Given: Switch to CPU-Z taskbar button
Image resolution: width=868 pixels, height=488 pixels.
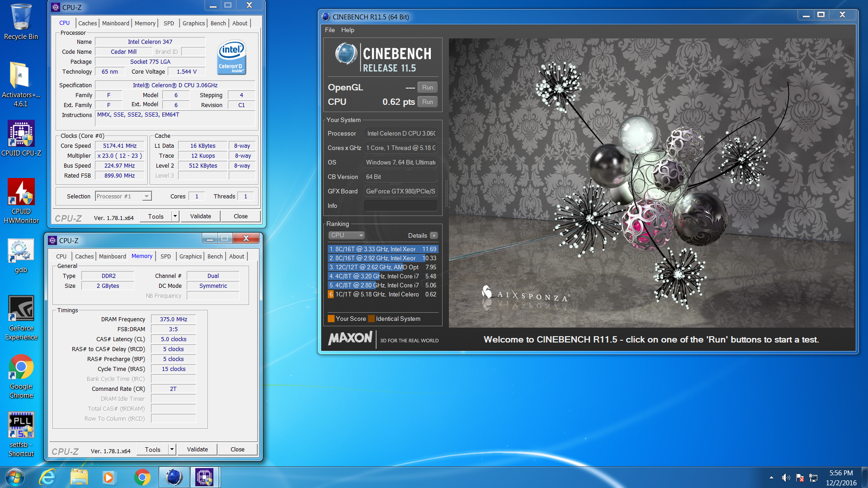Looking at the screenshot, I should [204, 477].
